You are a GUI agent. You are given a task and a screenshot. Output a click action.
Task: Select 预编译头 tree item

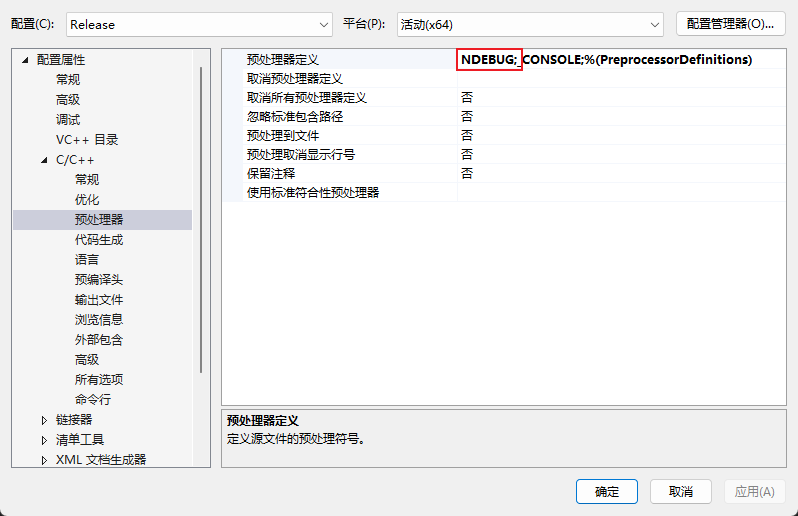(99, 280)
